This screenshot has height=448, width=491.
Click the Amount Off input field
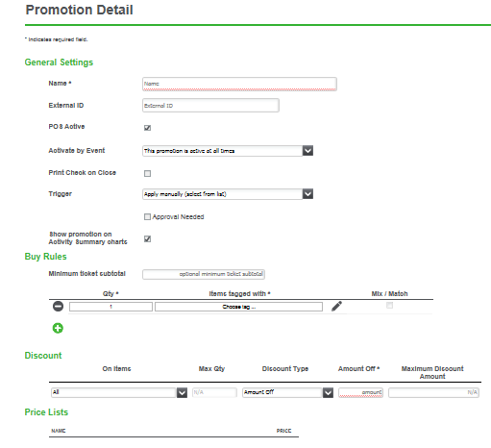[x=360, y=392]
